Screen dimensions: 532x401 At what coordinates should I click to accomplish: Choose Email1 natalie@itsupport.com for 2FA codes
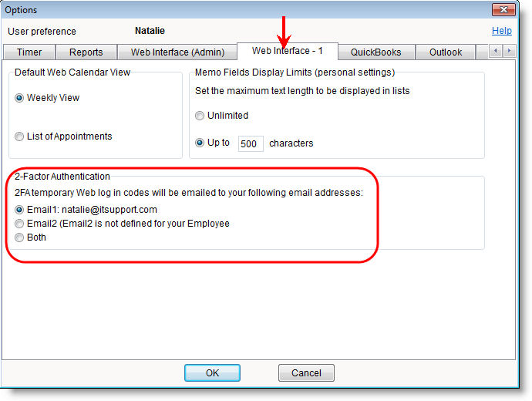(x=19, y=210)
